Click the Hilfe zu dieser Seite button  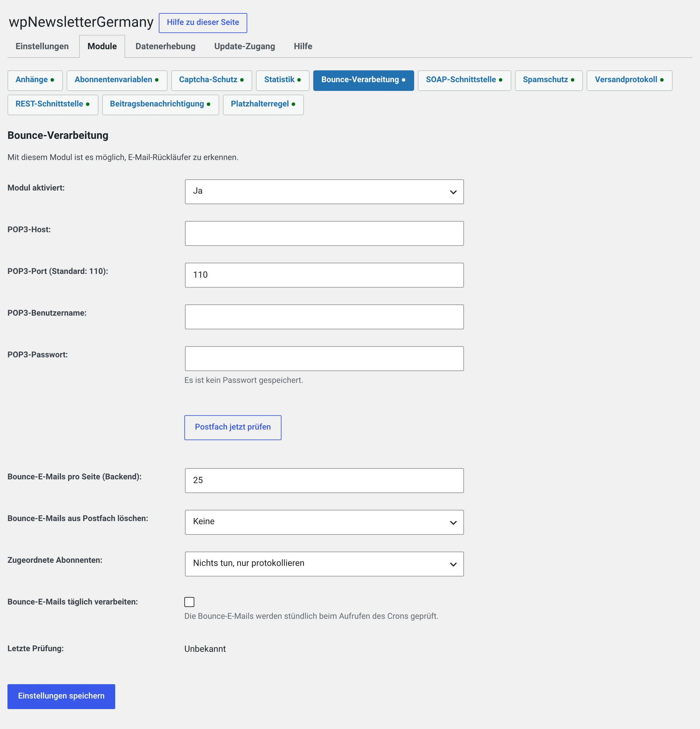click(x=203, y=23)
